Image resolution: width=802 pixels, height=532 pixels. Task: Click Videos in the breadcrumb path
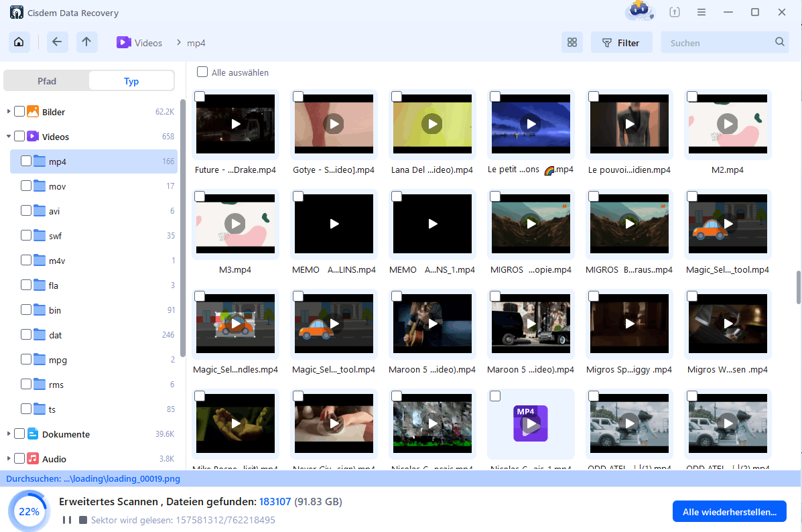coord(149,42)
